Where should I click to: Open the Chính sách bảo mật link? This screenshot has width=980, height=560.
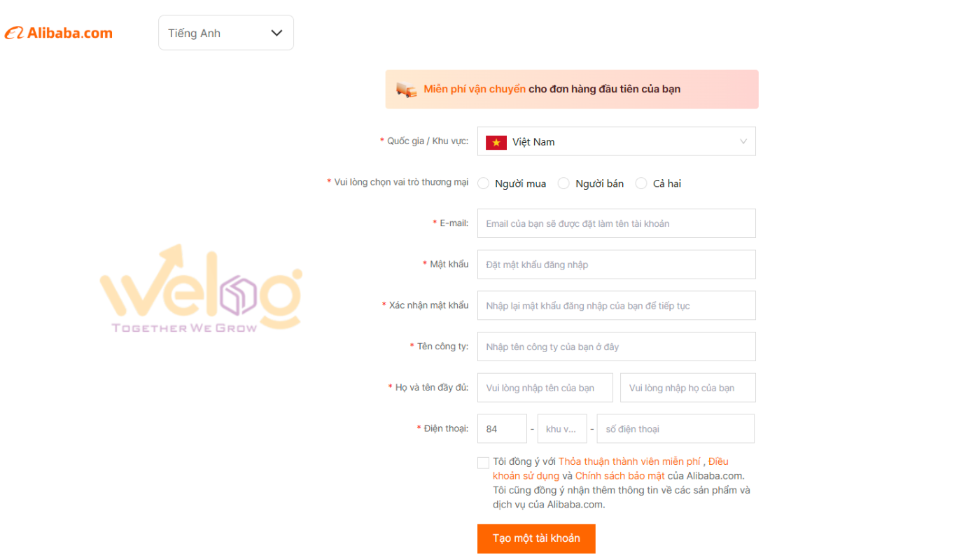(x=619, y=476)
